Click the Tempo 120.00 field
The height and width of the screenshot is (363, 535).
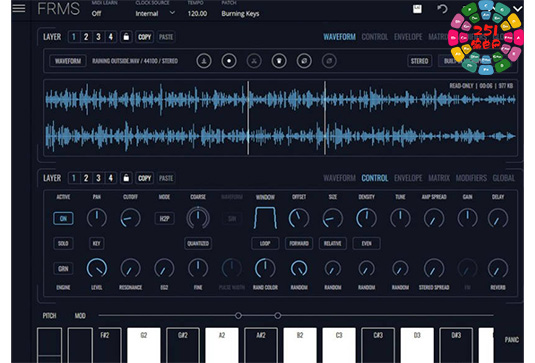(x=197, y=14)
